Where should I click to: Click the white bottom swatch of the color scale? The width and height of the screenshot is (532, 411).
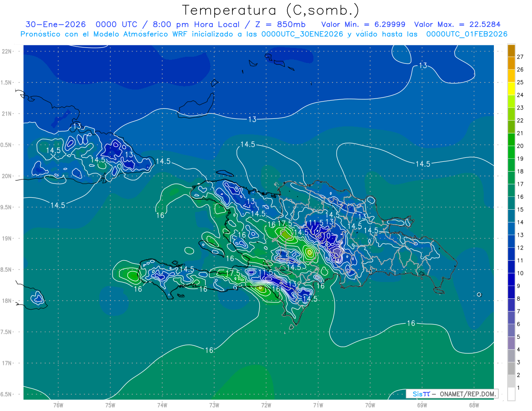pyautogui.click(x=511, y=394)
